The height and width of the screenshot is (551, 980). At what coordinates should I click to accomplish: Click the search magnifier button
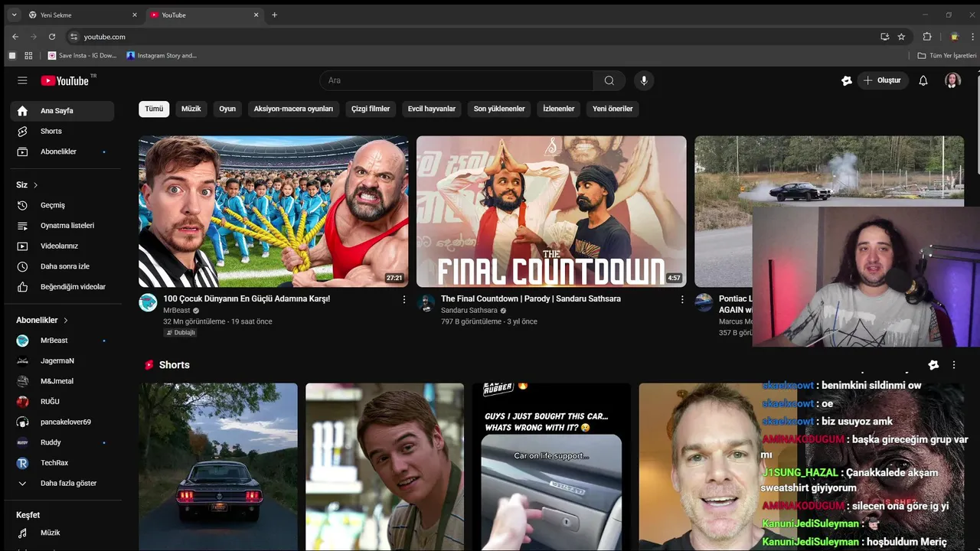tap(609, 80)
